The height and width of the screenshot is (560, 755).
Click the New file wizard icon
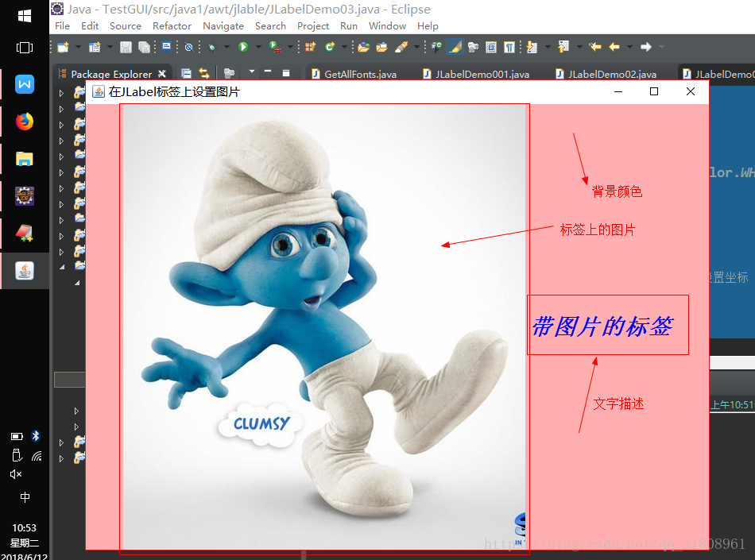pyautogui.click(x=63, y=47)
